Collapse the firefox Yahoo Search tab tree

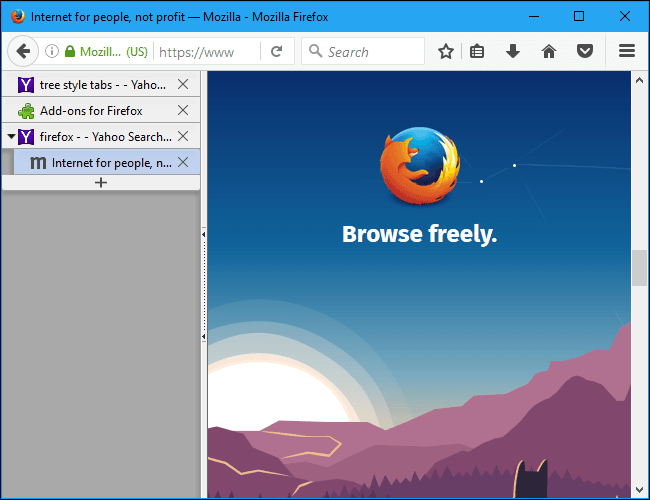point(10,137)
